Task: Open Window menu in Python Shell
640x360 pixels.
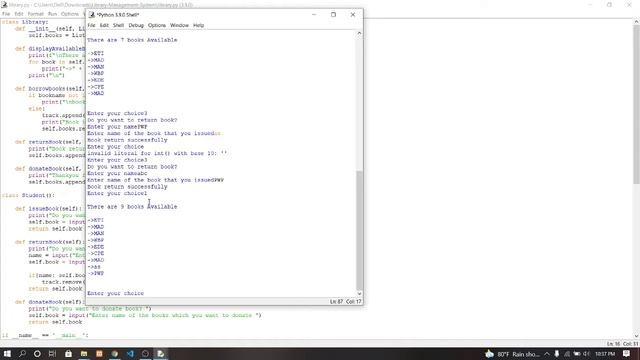Action: (x=179, y=25)
